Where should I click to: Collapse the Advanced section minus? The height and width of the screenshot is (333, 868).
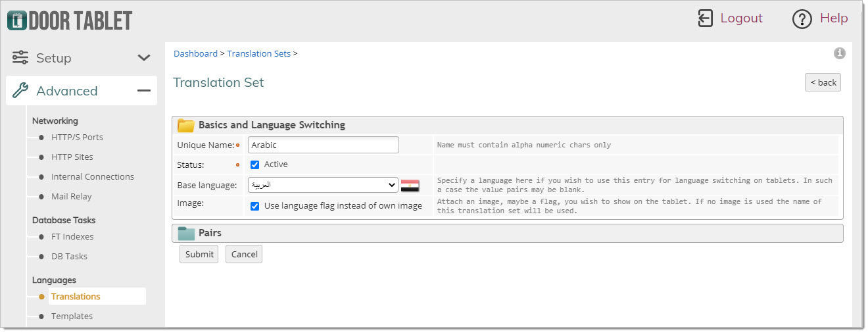coord(144,91)
